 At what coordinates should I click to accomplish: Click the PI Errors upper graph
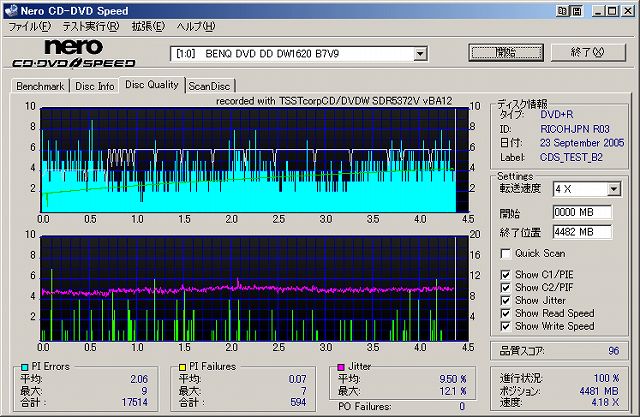click(254, 160)
